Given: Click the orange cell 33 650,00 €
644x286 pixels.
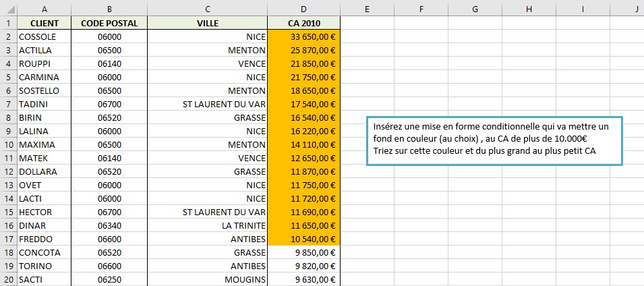Looking at the screenshot, I should tap(303, 36).
